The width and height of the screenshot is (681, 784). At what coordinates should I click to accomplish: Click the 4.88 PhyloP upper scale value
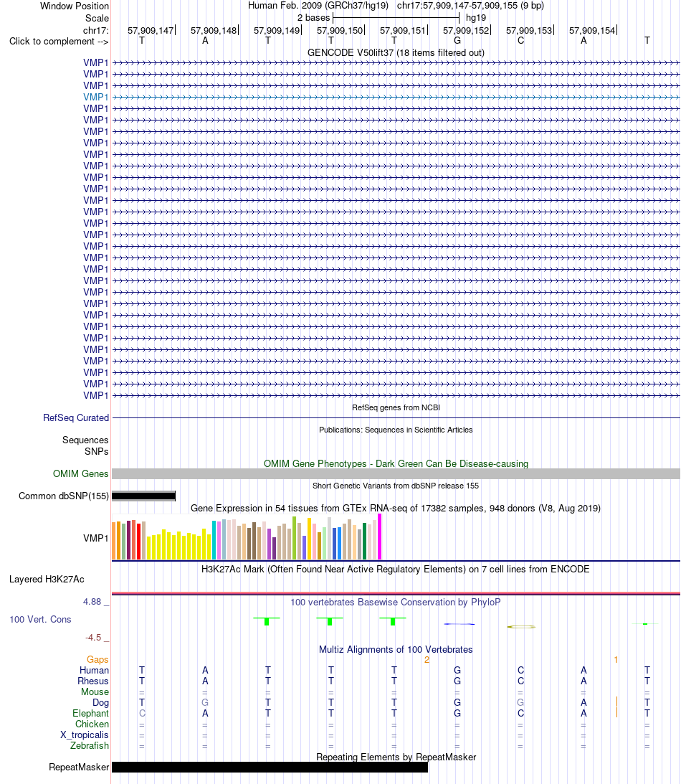(92, 602)
